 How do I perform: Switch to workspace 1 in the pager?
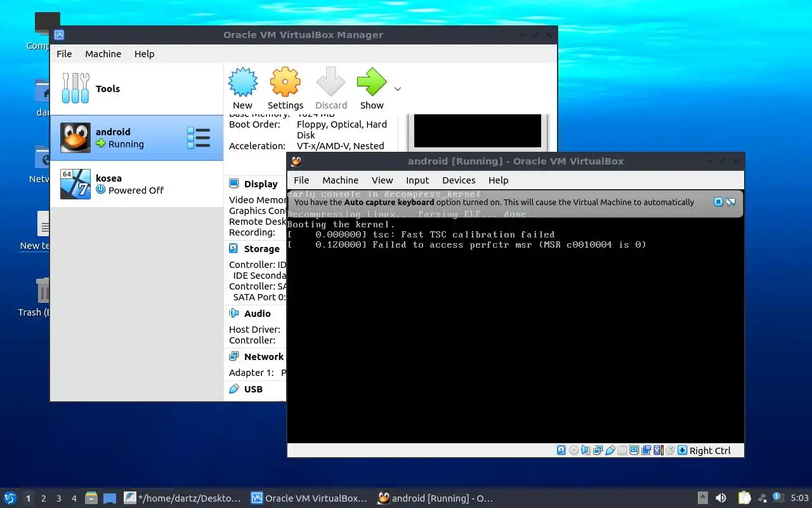[28, 498]
